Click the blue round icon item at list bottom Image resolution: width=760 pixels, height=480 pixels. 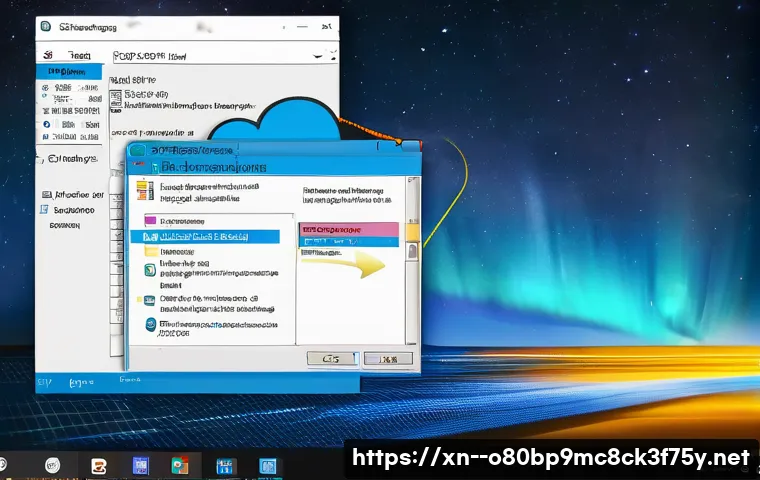pos(151,324)
